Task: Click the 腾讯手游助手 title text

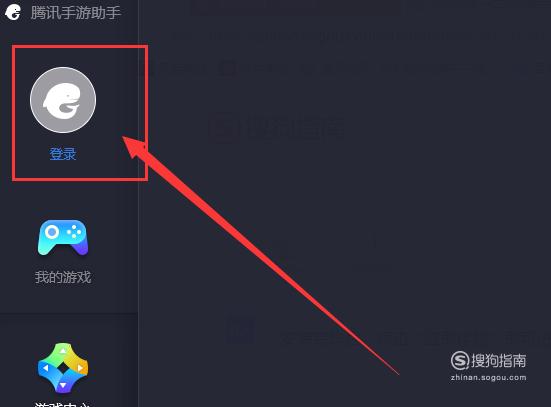Action: coord(76,13)
